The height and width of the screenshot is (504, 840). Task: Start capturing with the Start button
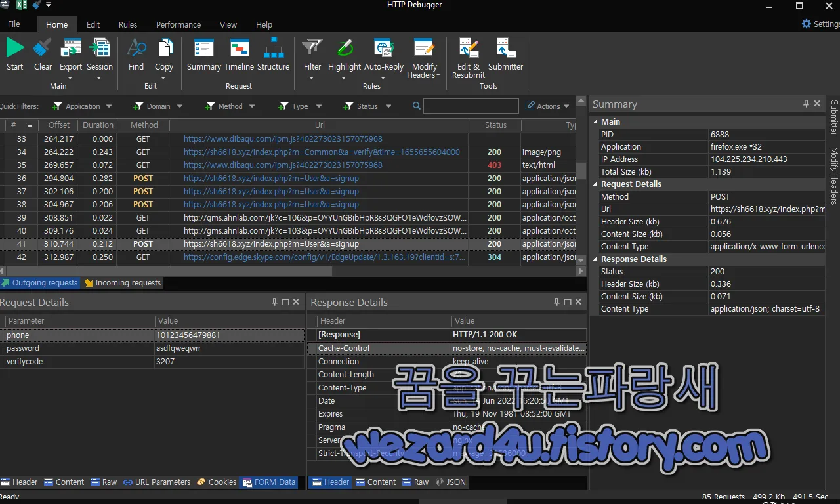tap(14, 55)
